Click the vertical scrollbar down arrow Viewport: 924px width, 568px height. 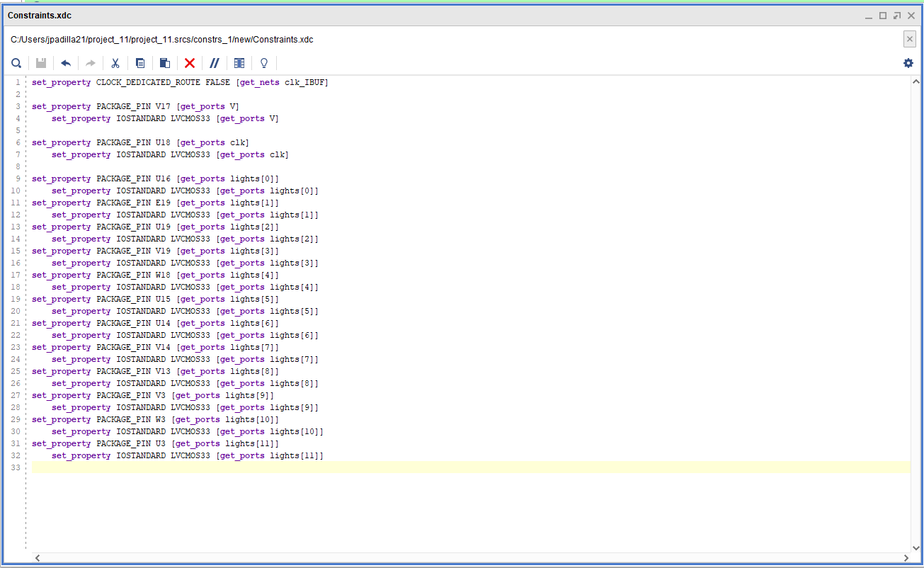tap(917, 546)
